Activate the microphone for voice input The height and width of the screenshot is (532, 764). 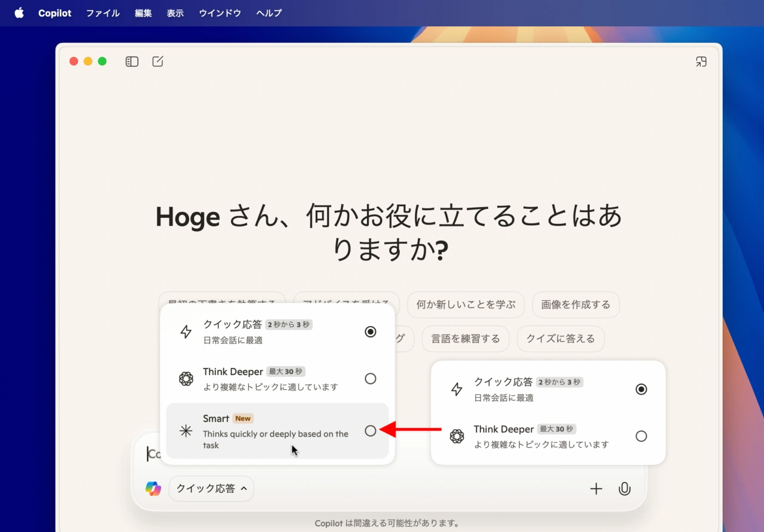click(x=624, y=488)
